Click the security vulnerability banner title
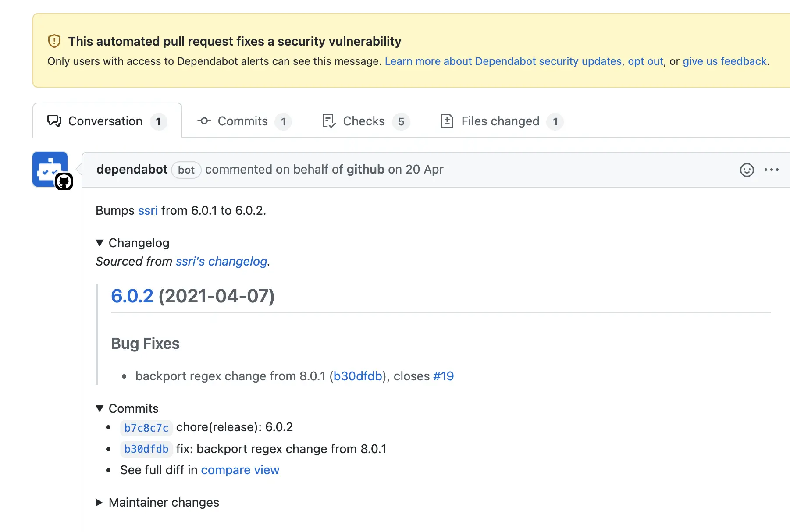790x532 pixels. point(235,41)
